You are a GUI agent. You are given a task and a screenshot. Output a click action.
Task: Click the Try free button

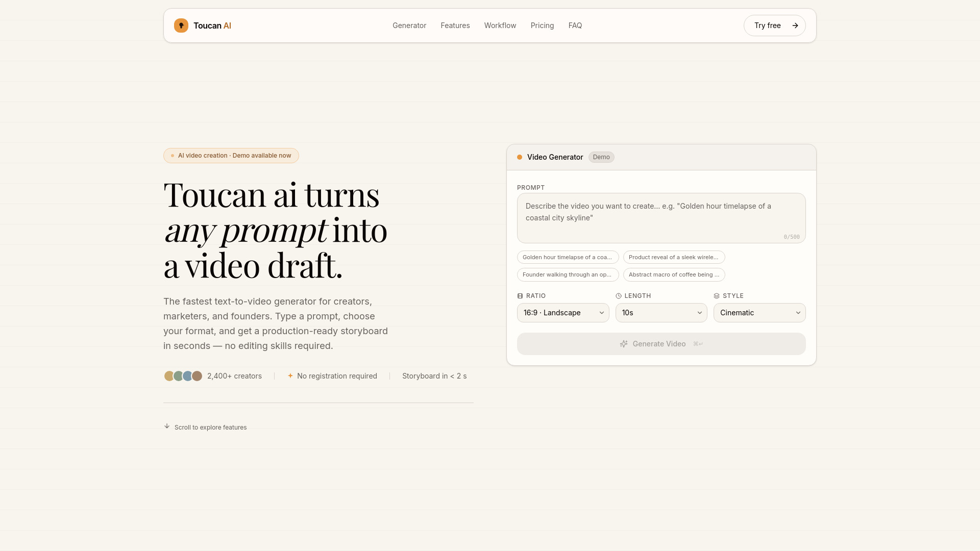click(x=775, y=26)
